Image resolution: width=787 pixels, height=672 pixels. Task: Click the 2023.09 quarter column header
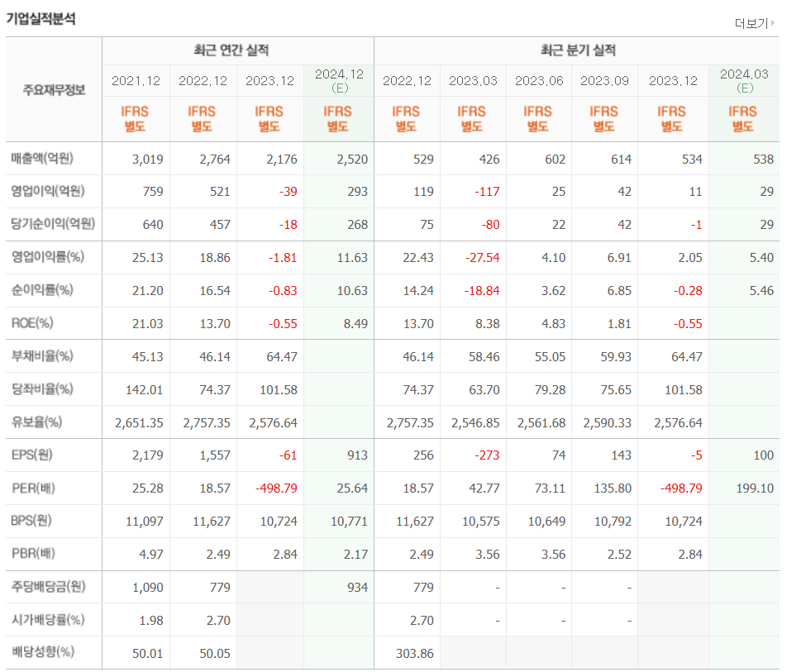click(604, 81)
